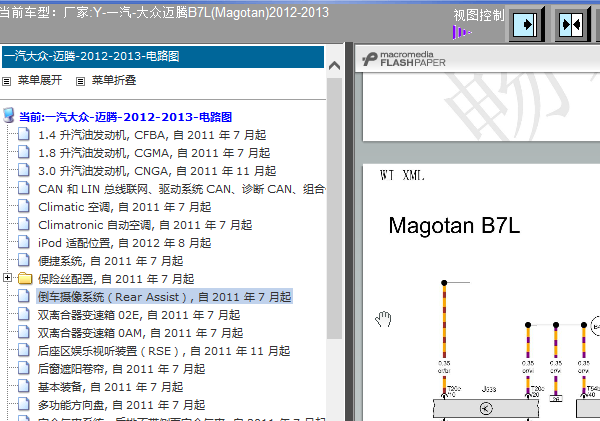This screenshot has height=421, width=600.
Task: Open CAN 和 LIN 总线联网 diagram
Action: tap(182, 189)
